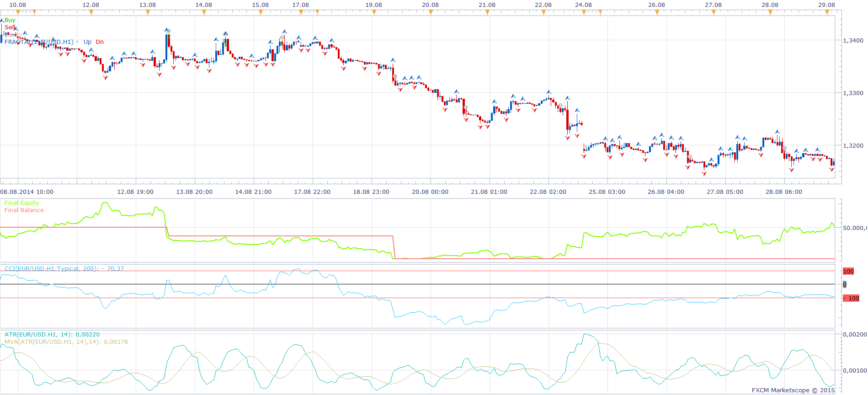Click the 25.08 03:00 time axis label
868x395 pixels.
click(607, 192)
